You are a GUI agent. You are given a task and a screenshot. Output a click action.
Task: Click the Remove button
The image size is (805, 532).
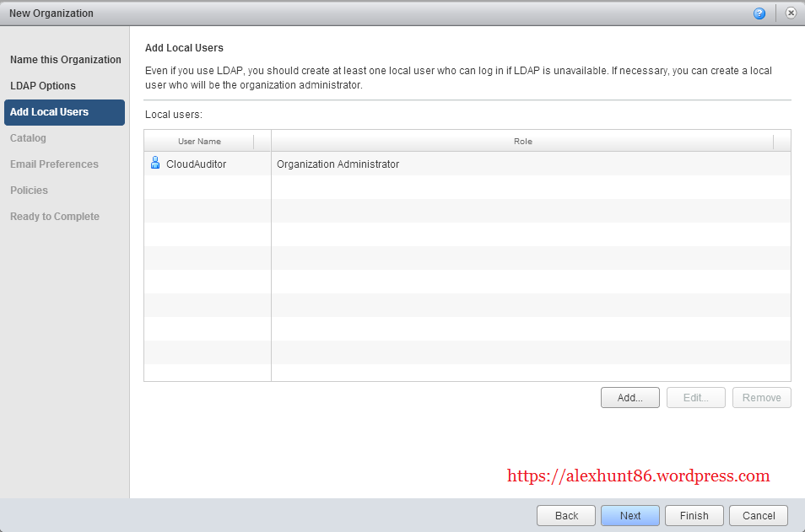(x=761, y=398)
